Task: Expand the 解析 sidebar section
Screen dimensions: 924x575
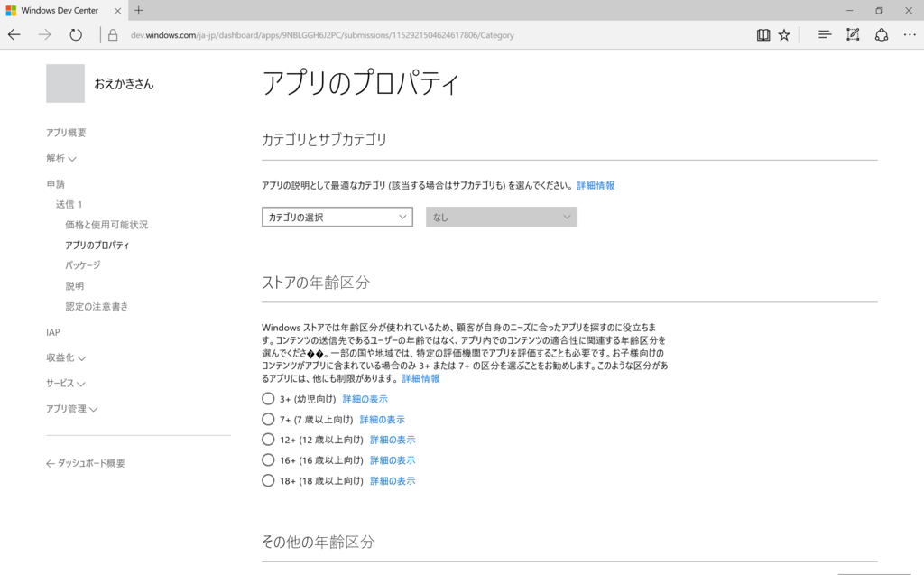Action: pyautogui.click(x=61, y=158)
